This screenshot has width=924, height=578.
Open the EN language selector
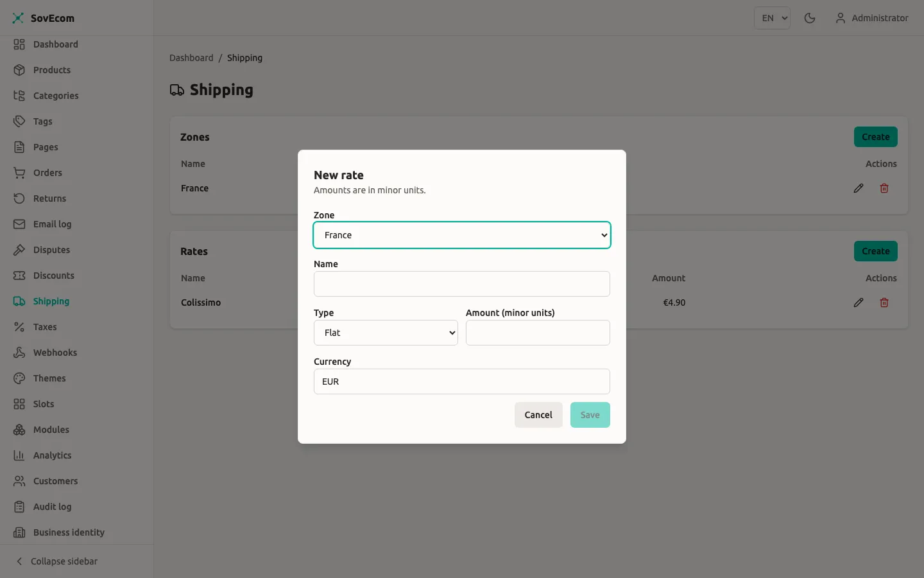point(772,18)
